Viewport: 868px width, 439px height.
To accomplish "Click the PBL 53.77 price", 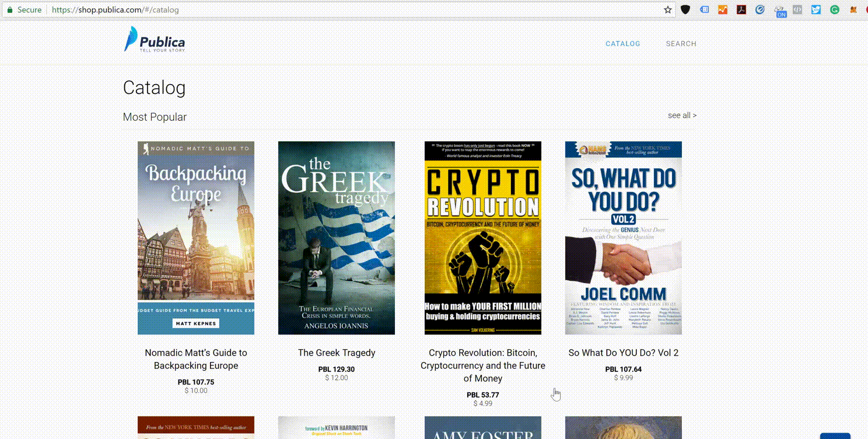I will (483, 395).
